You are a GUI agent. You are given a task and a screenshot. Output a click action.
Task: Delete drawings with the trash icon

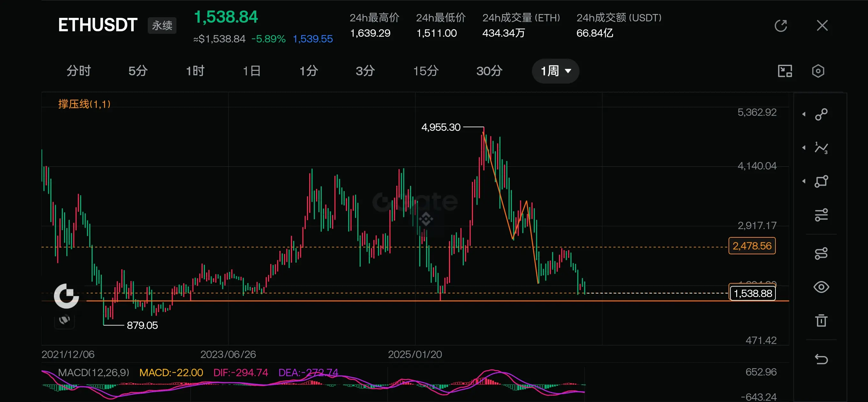821,320
